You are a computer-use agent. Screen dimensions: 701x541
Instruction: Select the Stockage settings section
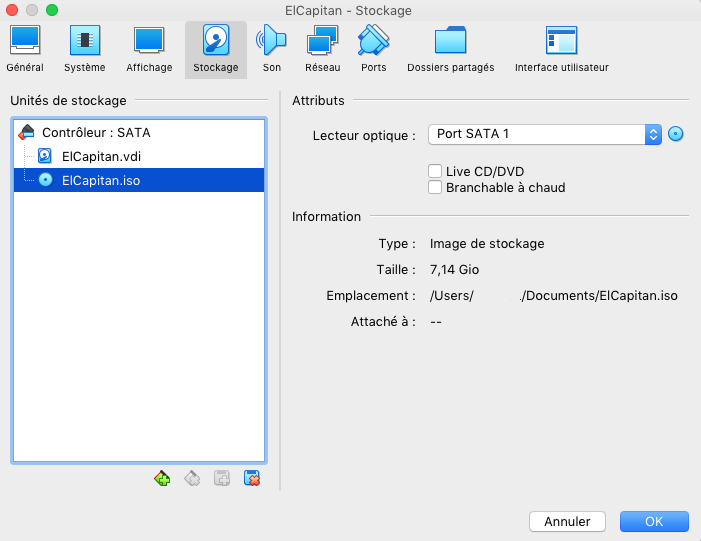pyautogui.click(x=216, y=49)
